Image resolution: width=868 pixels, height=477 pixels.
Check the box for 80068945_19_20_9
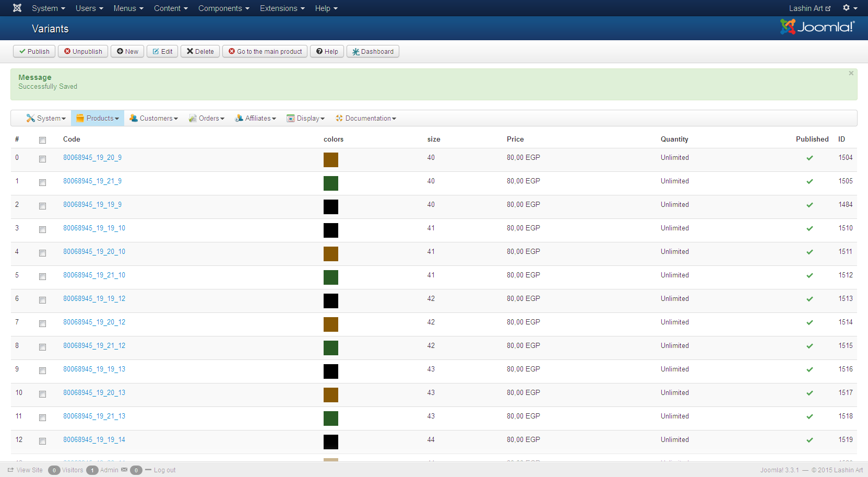click(42, 159)
